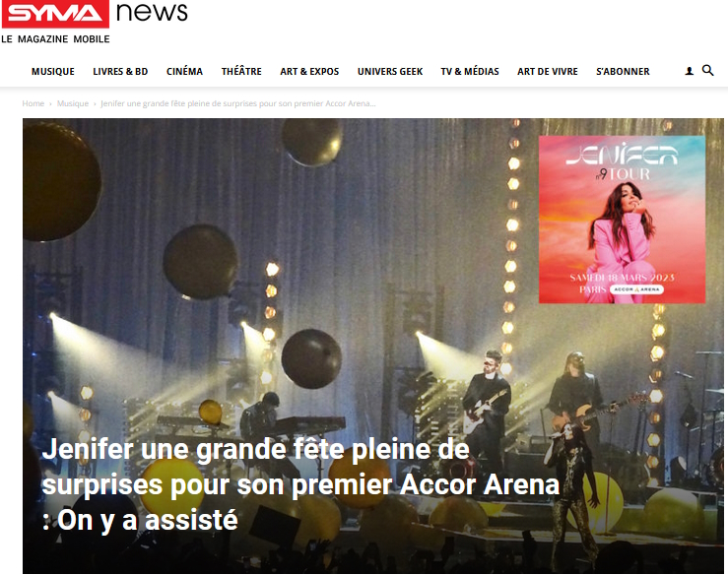Screen dimensions: 728x575
Task: Click the Jenifer article breadcrumb text
Action: (x=238, y=103)
